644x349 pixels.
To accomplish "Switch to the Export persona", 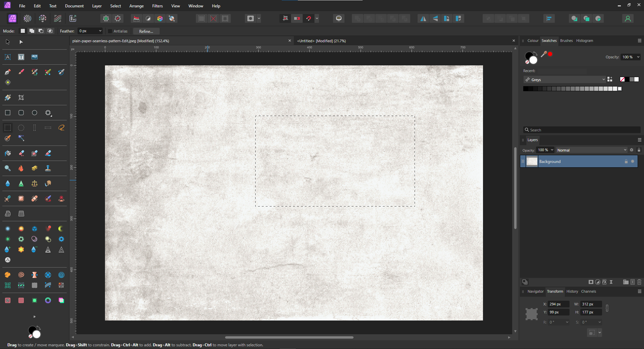I will point(73,18).
